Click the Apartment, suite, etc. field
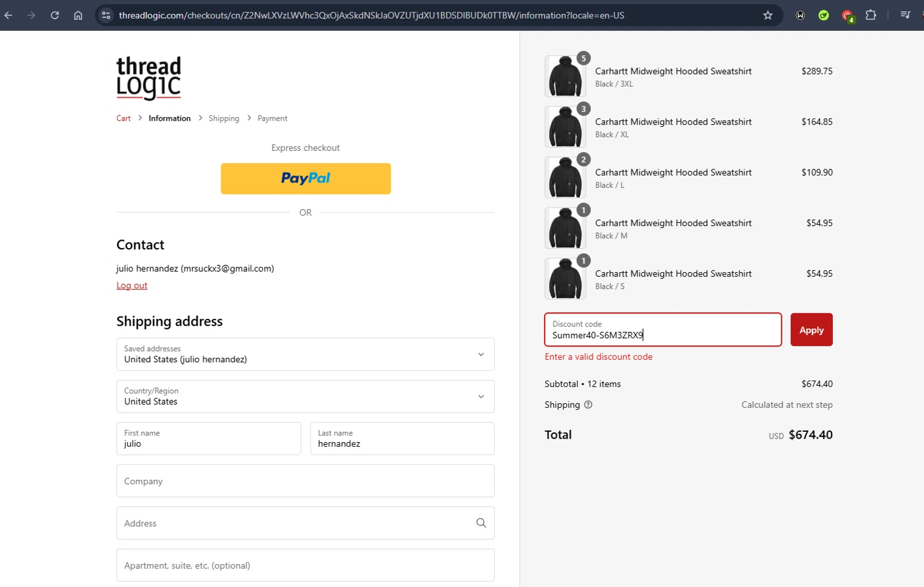Image resolution: width=924 pixels, height=587 pixels. [306, 565]
